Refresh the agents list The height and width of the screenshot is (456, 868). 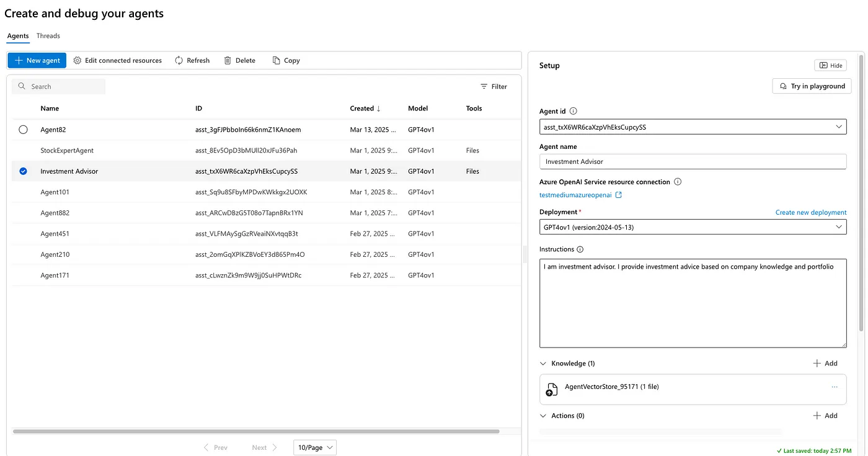(192, 60)
